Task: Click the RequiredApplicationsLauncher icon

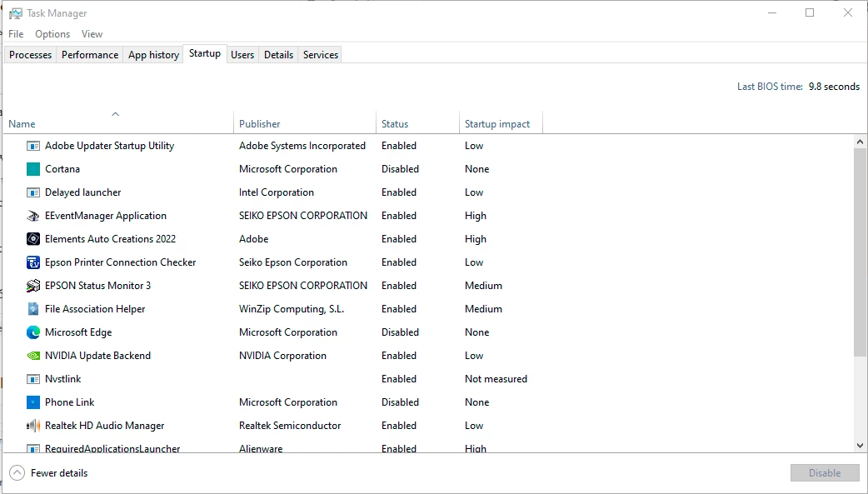Action: click(33, 448)
